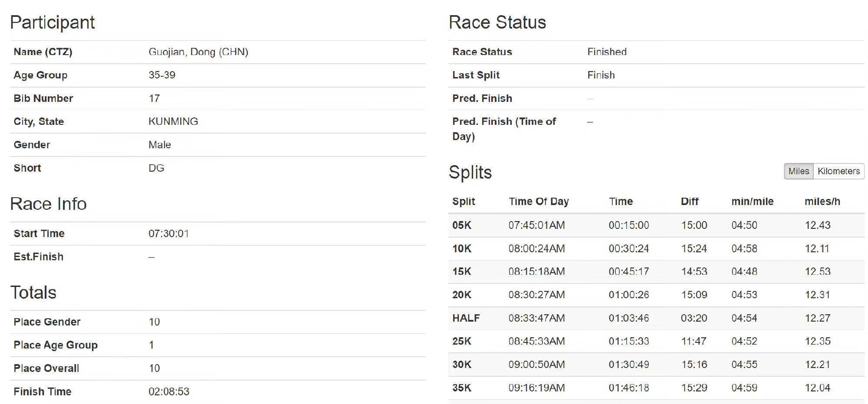Click the 05K split row
The image size is (868, 404).
point(462,225)
